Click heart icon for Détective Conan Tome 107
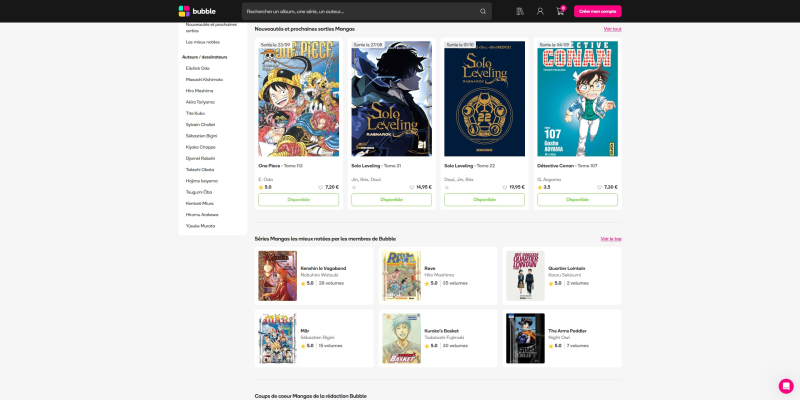Image resolution: width=800 pixels, height=400 pixels. (599, 187)
